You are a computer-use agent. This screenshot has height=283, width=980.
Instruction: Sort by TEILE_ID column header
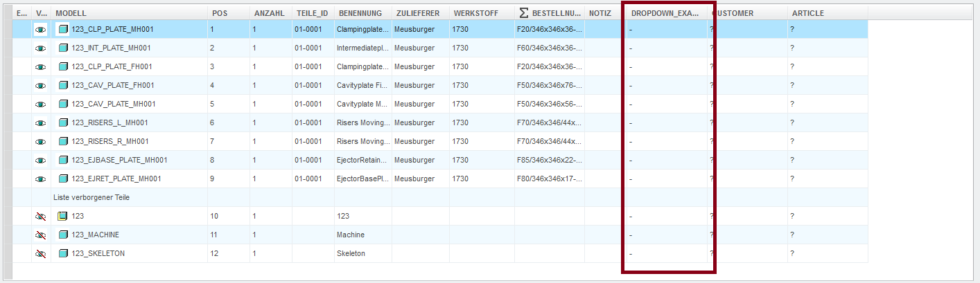tap(313, 13)
